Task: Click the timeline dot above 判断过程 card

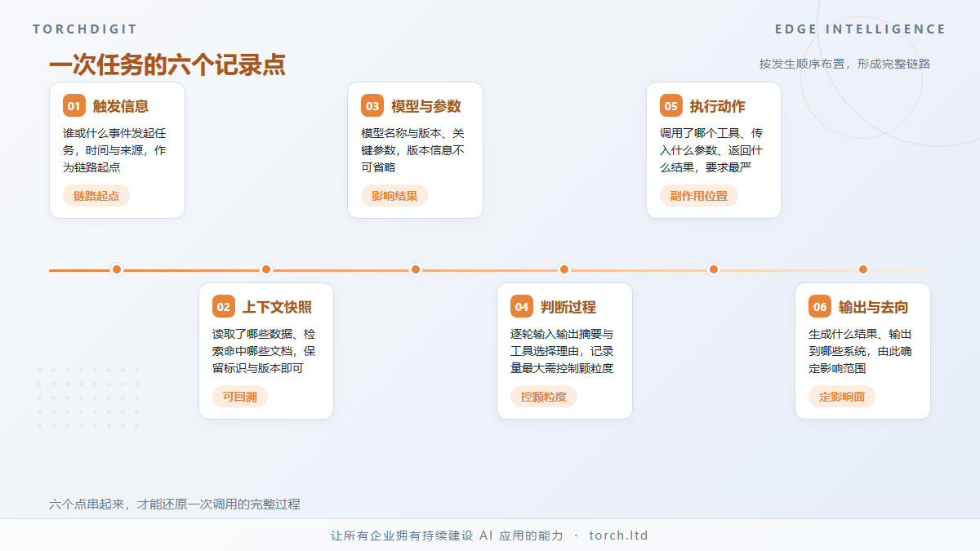Action: coord(564,269)
